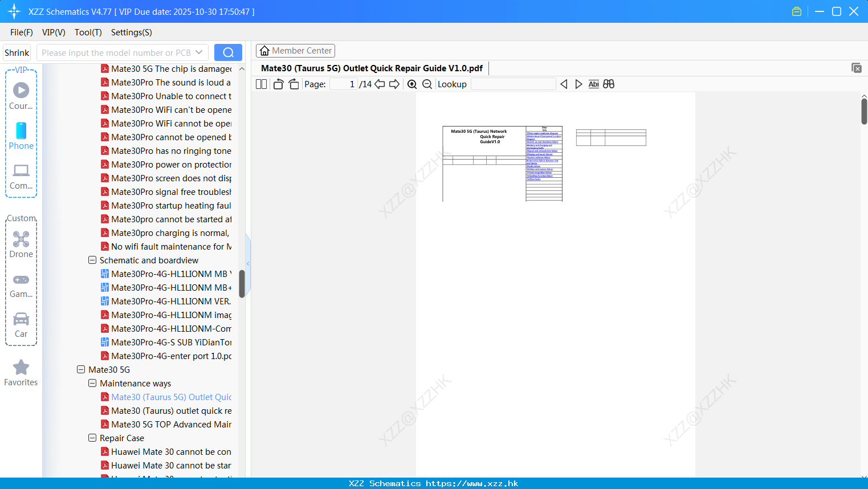Open the VIP(V) menu

pyautogui.click(x=54, y=32)
